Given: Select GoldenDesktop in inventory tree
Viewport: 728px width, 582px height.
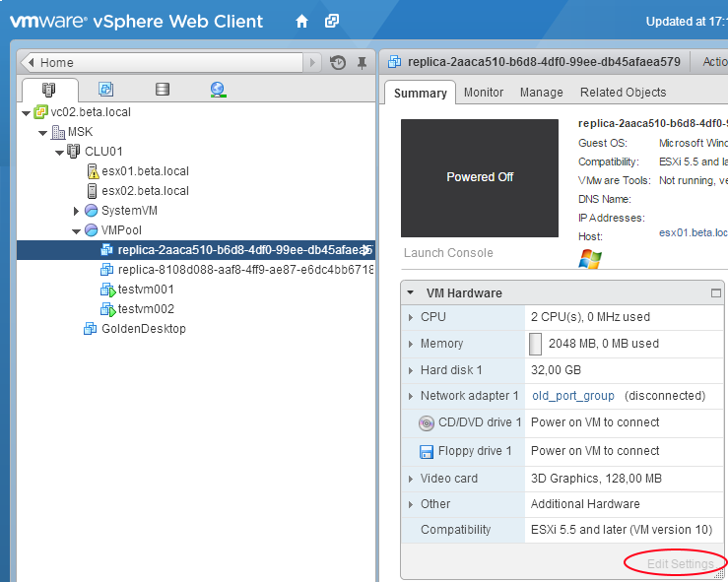Looking at the screenshot, I should [x=144, y=329].
